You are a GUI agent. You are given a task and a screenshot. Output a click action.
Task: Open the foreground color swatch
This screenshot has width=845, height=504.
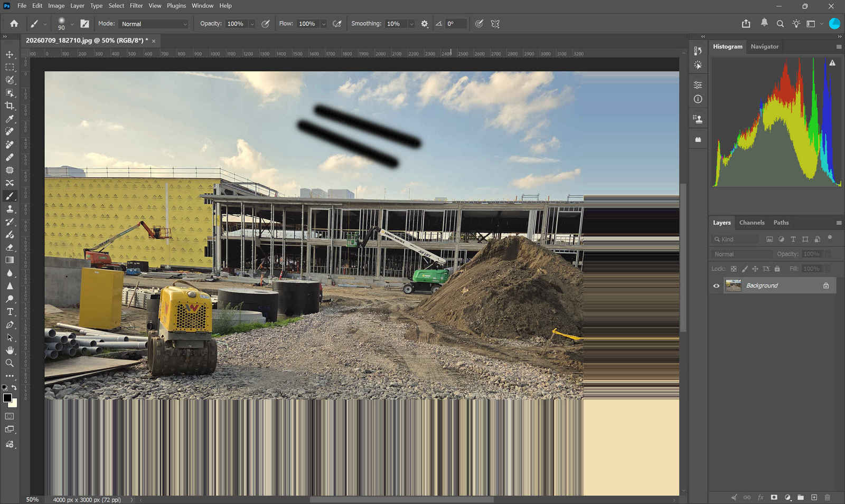pyautogui.click(x=7, y=398)
